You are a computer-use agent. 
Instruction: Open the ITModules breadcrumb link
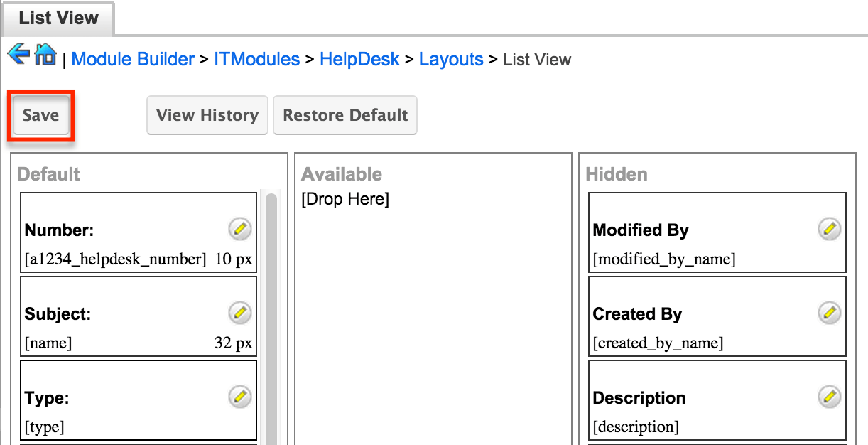tap(256, 60)
